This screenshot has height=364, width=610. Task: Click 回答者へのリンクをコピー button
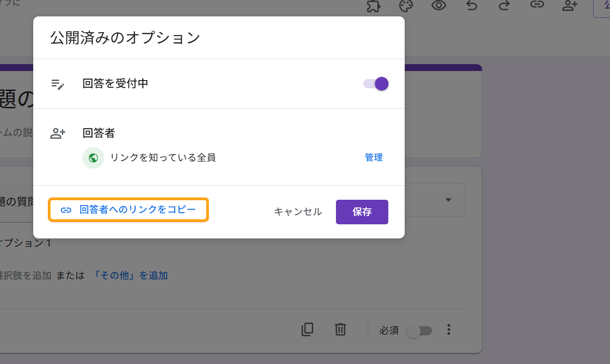click(x=128, y=210)
